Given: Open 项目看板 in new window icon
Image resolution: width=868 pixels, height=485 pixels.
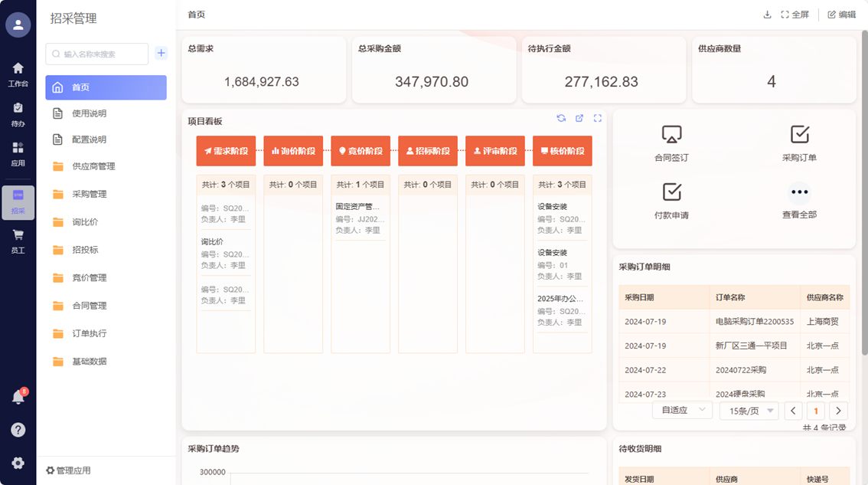Looking at the screenshot, I should pyautogui.click(x=579, y=118).
